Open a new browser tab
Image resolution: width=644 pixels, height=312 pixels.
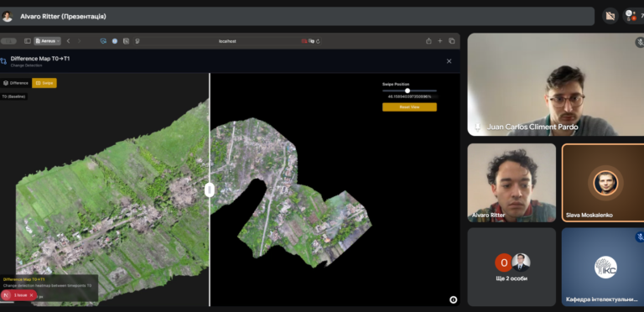click(x=440, y=41)
